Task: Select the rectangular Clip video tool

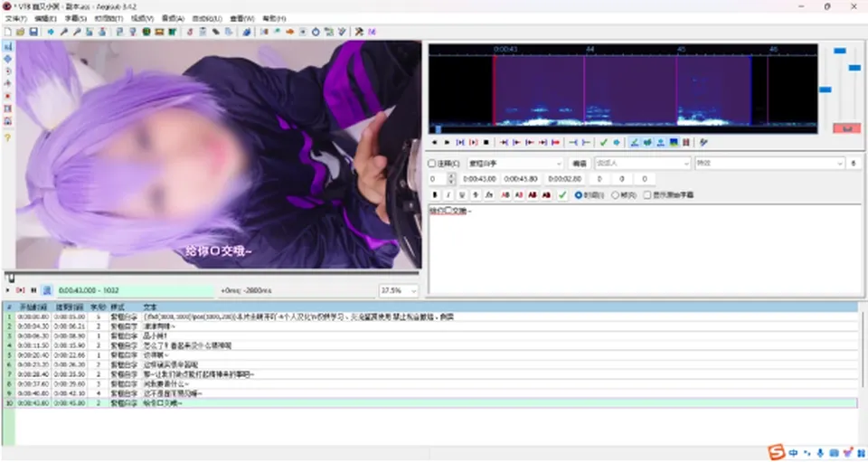Action: click(8, 108)
